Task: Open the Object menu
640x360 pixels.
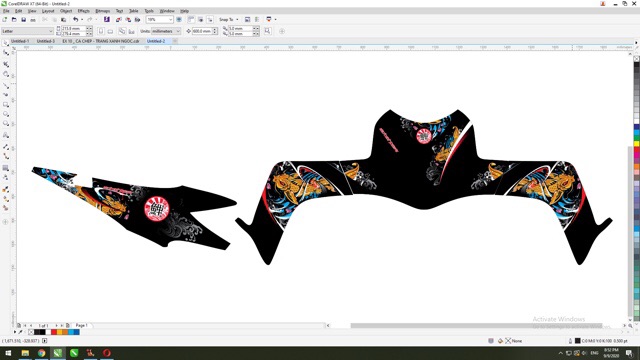Action: click(x=66, y=11)
